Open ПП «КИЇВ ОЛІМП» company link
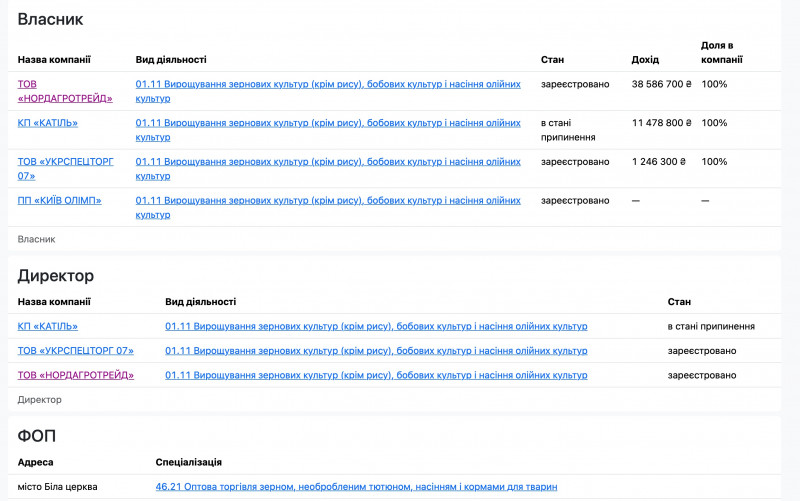The height and width of the screenshot is (501, 800). point(59,201)
